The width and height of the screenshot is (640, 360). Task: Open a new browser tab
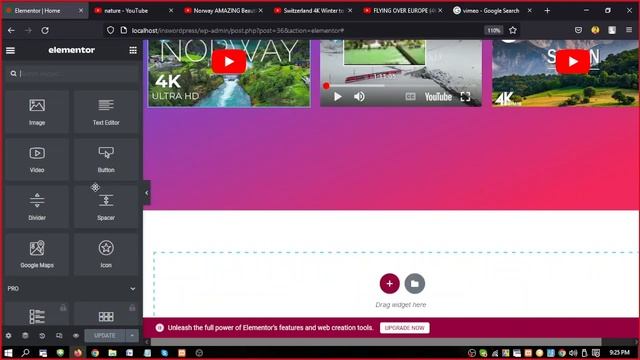[x=547, y=11]
